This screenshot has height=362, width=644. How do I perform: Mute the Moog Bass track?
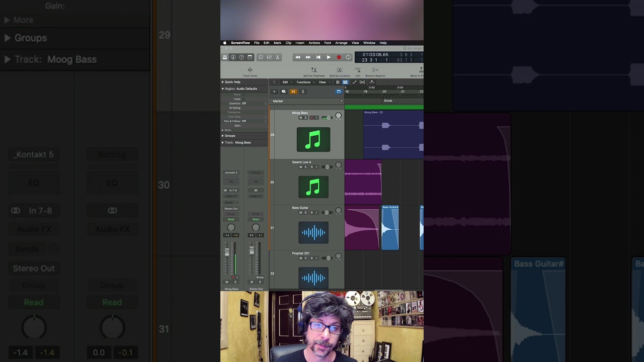(301, 118)
